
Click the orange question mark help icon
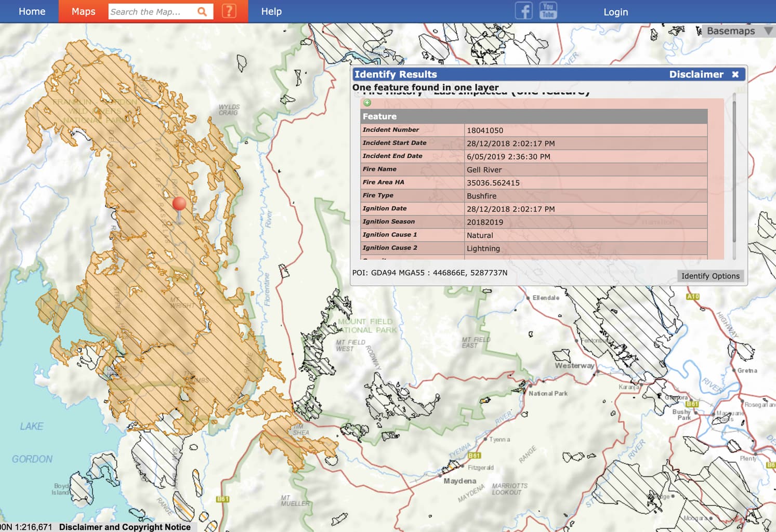click(229, 11)
